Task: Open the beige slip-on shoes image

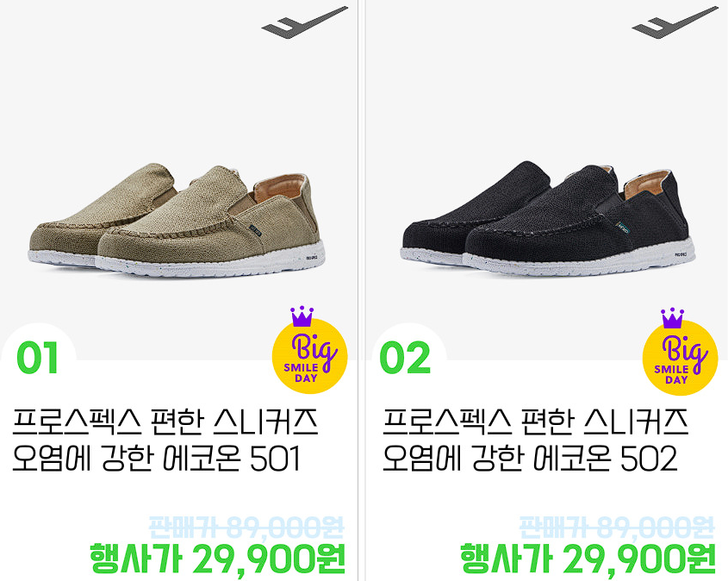Action: (x=177, y=220)
